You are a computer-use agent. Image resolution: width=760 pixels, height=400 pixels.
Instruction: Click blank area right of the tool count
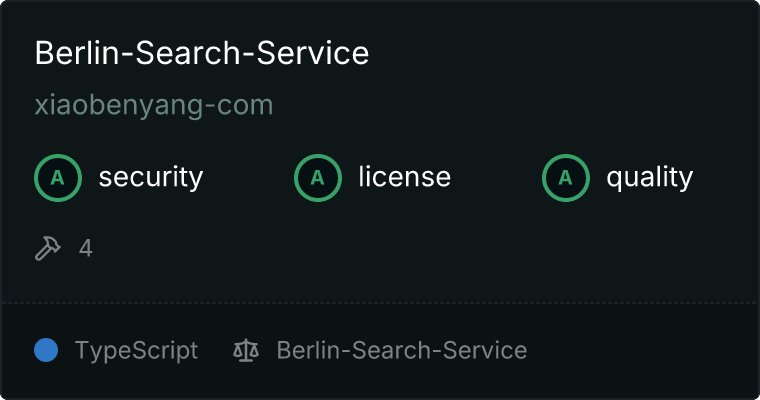click(412, 248)
